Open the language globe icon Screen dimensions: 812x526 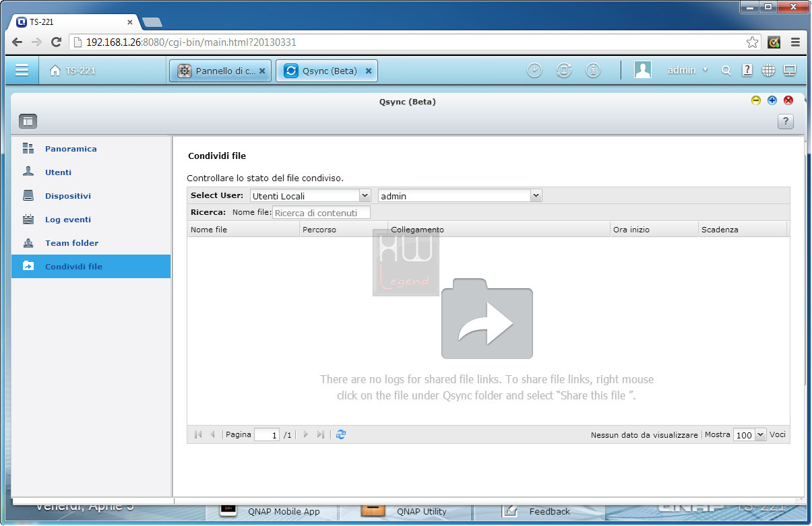point(768,70)
